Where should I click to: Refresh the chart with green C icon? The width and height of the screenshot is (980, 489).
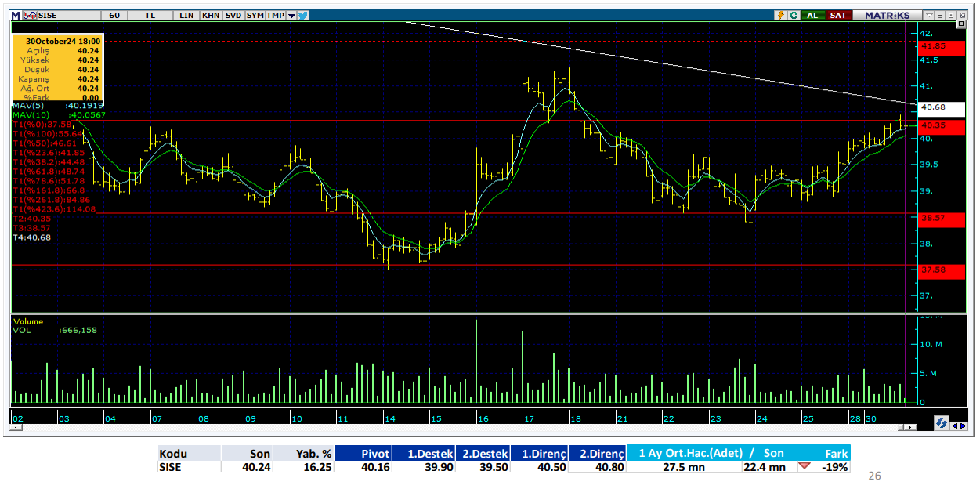click(794, 15)
